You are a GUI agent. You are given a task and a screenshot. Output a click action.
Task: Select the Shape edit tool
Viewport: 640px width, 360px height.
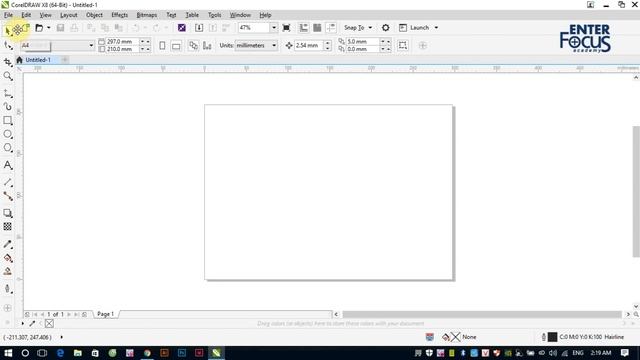(x=8, y=45)
